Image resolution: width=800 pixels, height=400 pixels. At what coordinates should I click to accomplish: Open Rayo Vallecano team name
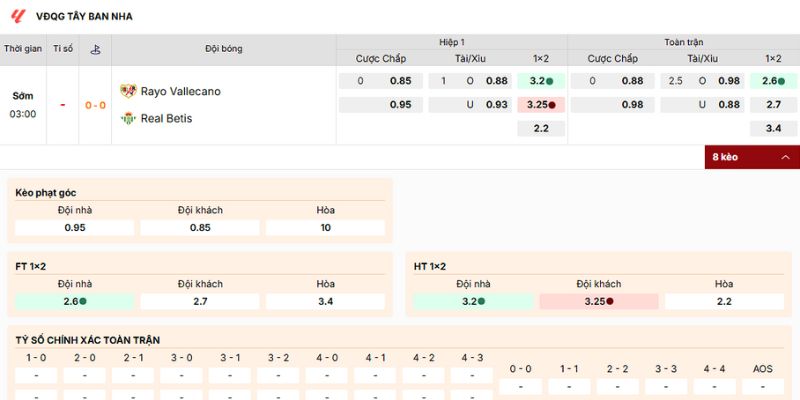[x=180, y=91]
